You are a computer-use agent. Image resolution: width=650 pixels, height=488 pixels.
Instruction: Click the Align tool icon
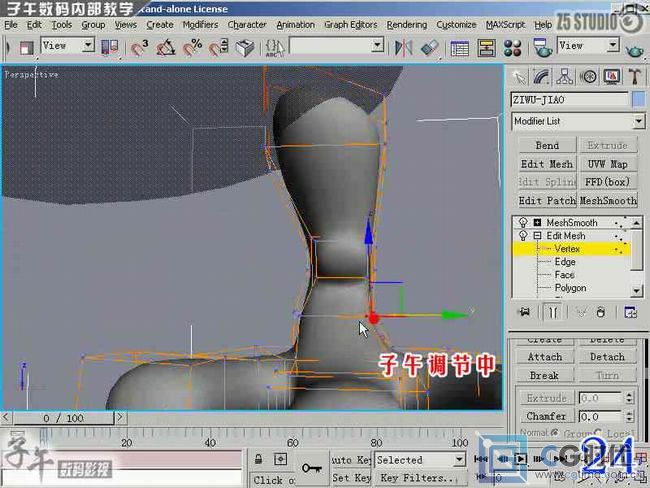pos(429,48)
